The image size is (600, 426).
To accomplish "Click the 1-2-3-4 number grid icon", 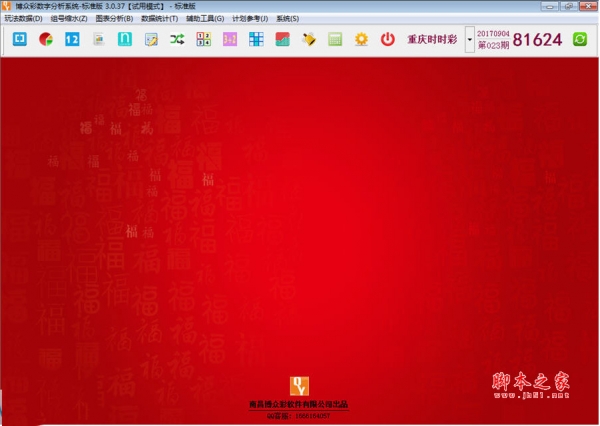I will [204, 39].
